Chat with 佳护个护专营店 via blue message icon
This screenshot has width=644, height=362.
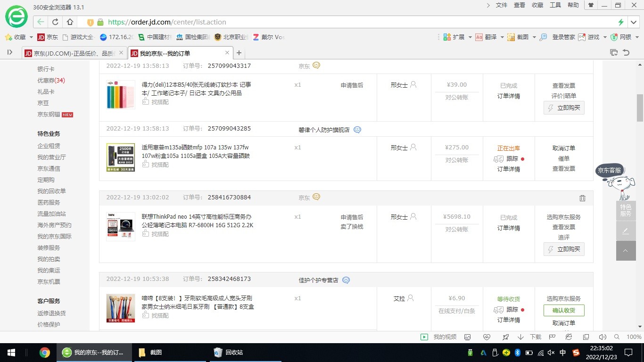tap(346, 280)
